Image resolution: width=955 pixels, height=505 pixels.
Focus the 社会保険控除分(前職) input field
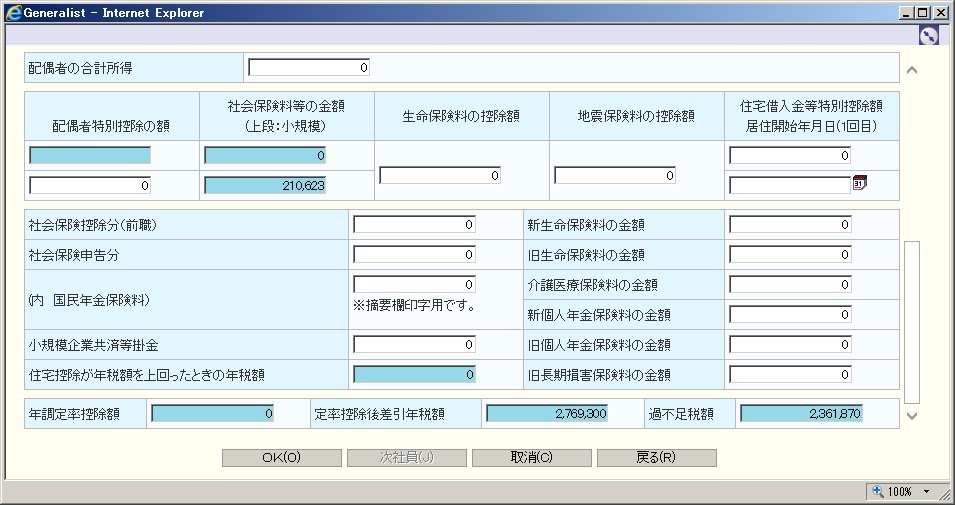tap(414, 225)
